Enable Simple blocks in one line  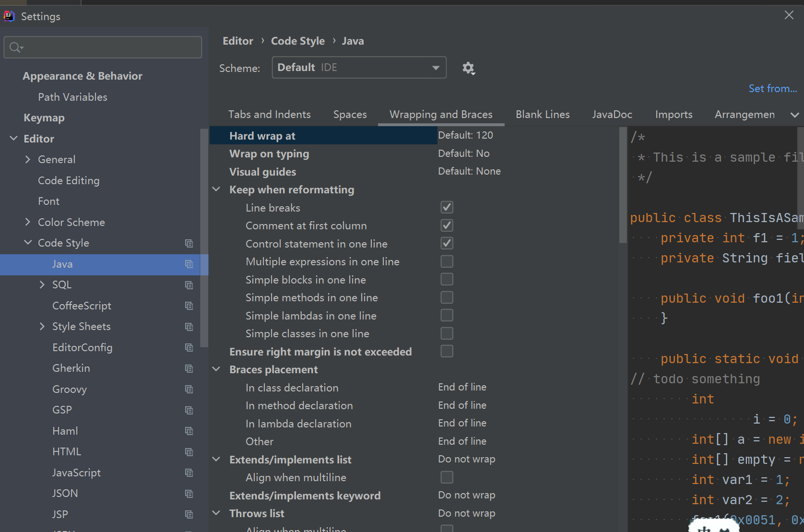[x=447, y=279]
